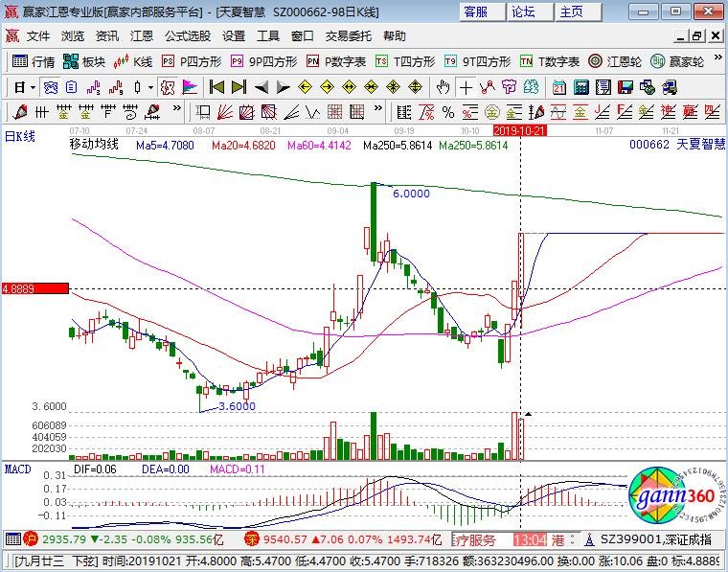Toggle the crosshair cursor tool
Screen dimensions: 728x572
coord(466,87)
